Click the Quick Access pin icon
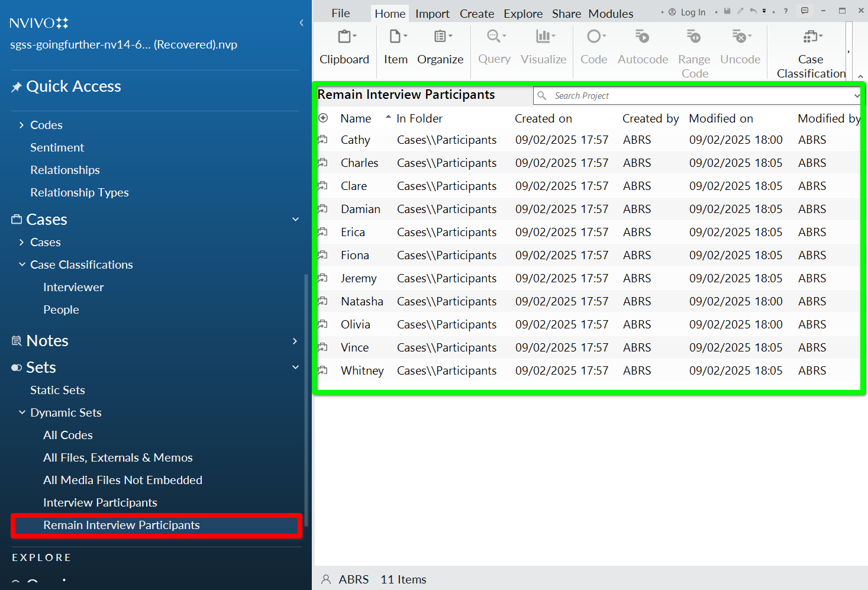This screenshot has width=868, height=590. coord(17,87)
